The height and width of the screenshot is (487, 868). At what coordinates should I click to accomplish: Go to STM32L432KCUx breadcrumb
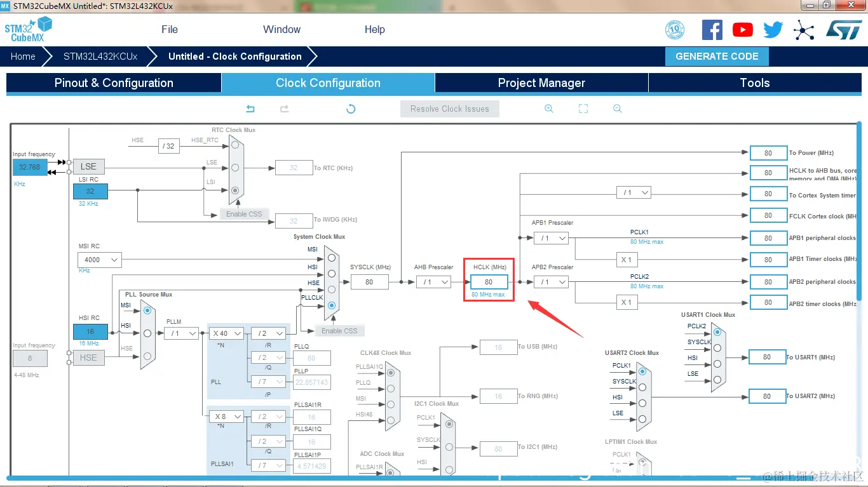coord(100,57)
